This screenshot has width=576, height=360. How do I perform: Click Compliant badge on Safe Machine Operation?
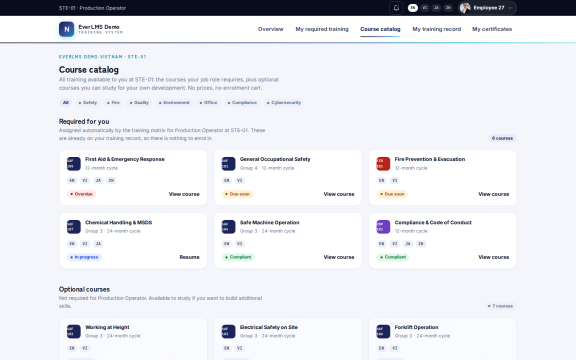(x=238, y=257)
